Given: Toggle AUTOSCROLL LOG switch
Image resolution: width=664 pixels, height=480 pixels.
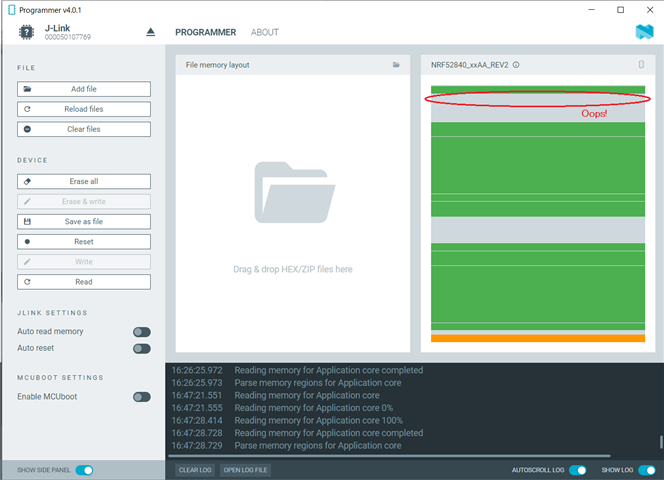Looking at the screenshot, I should [x=578, y=470].
